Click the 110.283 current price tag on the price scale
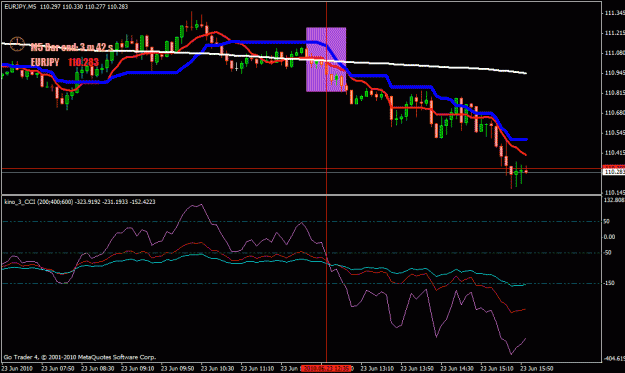625x373 pixels. pos(614,172)
